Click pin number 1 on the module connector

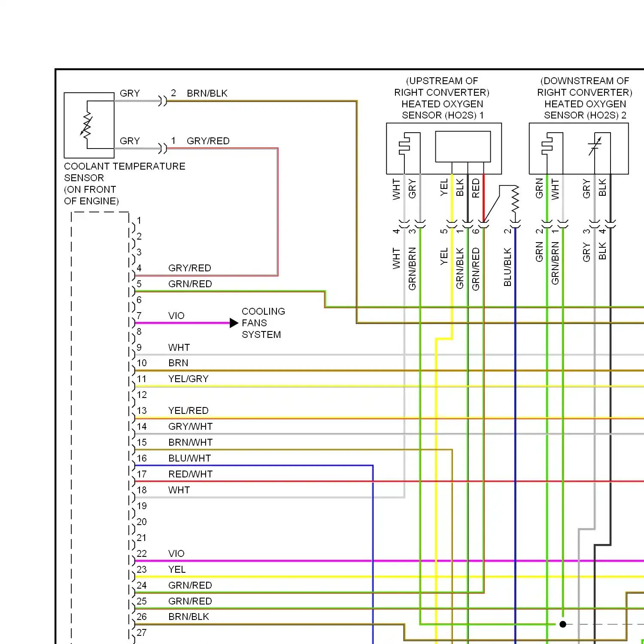[x=139, y=220]
